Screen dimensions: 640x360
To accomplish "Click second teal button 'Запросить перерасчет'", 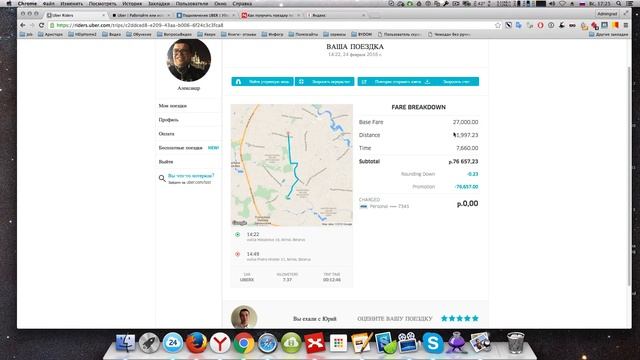I will pyautogui.click(x=324, y=82).
